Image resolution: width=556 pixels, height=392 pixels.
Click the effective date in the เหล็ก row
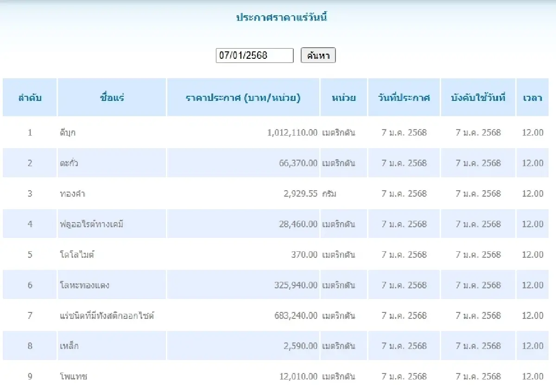[x=478, y=346]
